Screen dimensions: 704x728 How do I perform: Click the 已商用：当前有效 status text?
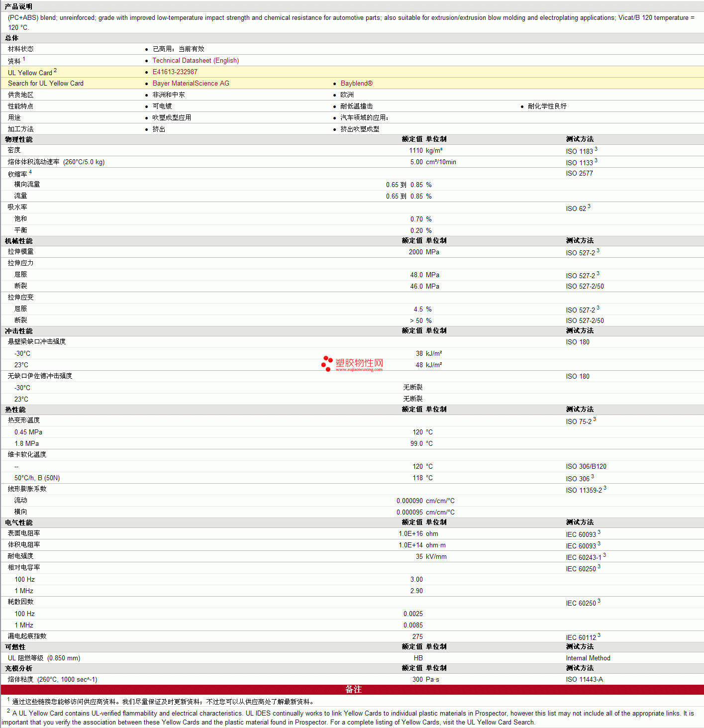178,49
